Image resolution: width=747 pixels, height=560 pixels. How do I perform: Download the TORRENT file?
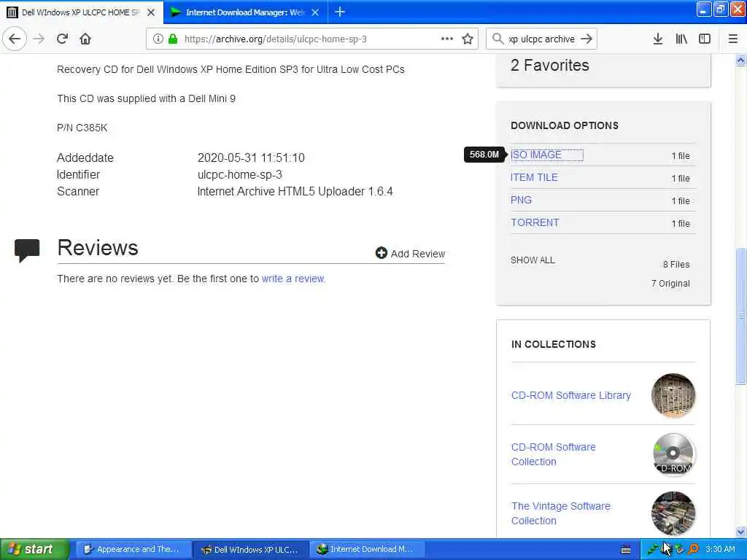click(x=535, y=222)
